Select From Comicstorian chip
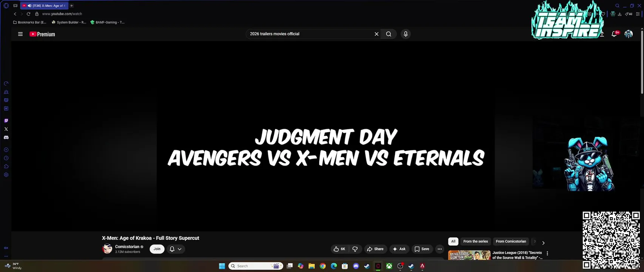 pos(511,241)
